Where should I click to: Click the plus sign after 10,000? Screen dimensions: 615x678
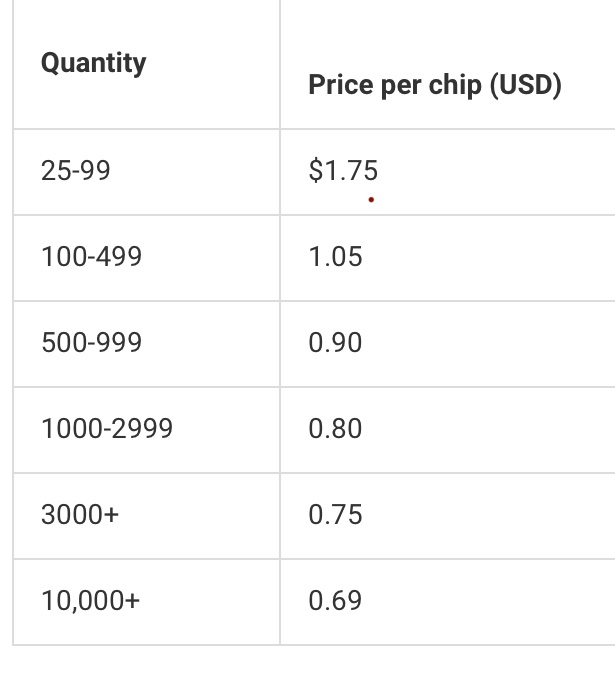tap(133, 601)
